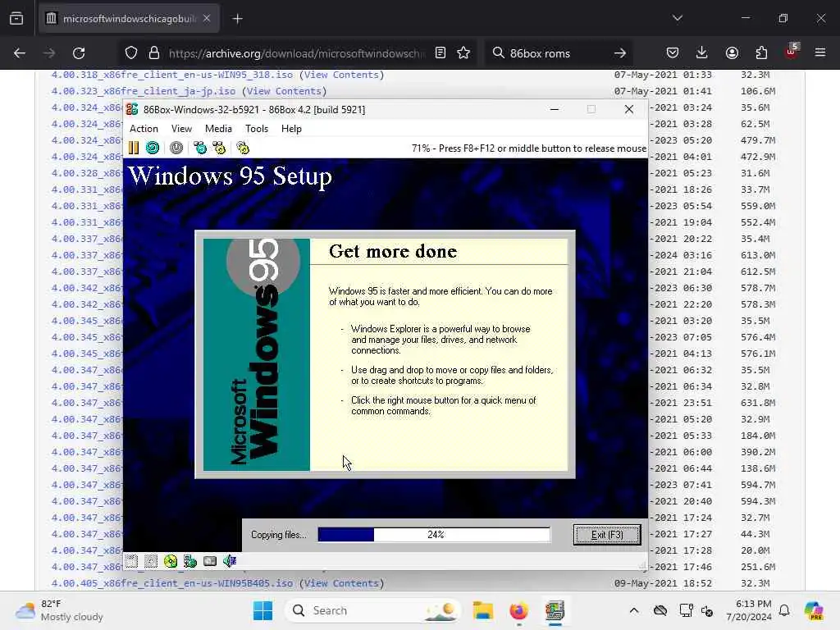Reload the archive.org page

(79, 53)
